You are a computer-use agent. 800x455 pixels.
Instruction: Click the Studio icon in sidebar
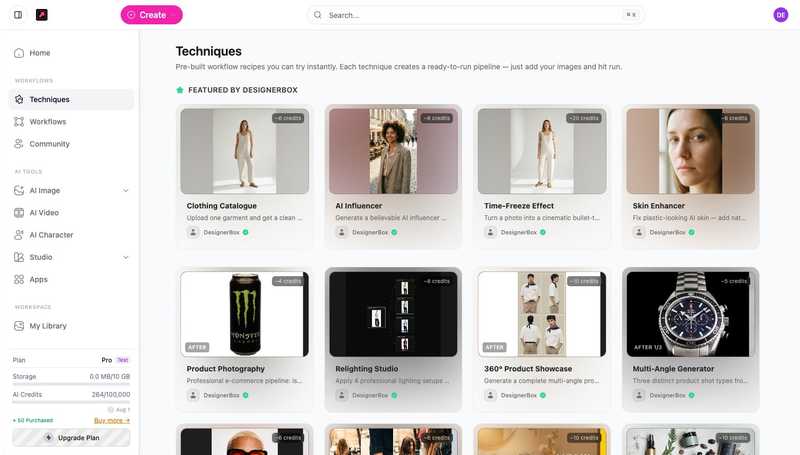point(19,257)
